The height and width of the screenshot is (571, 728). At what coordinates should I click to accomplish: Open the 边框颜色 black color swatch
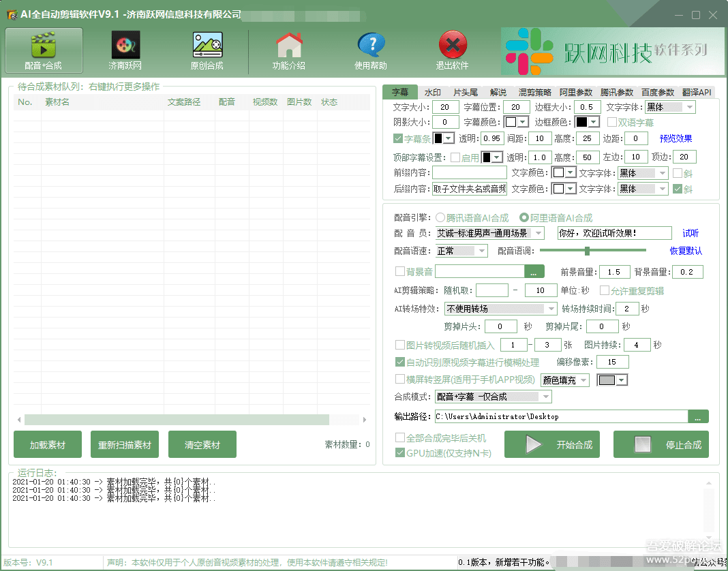[588, 122]
